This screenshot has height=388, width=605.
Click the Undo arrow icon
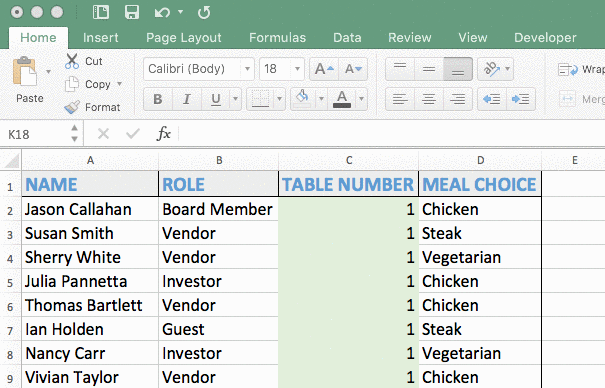click(162, 13)
